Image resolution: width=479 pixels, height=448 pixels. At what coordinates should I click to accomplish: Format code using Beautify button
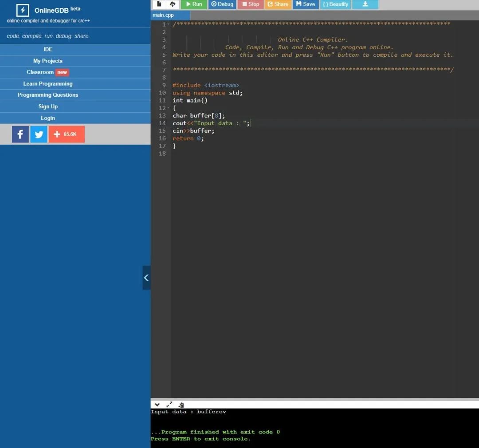pos(335,4)
